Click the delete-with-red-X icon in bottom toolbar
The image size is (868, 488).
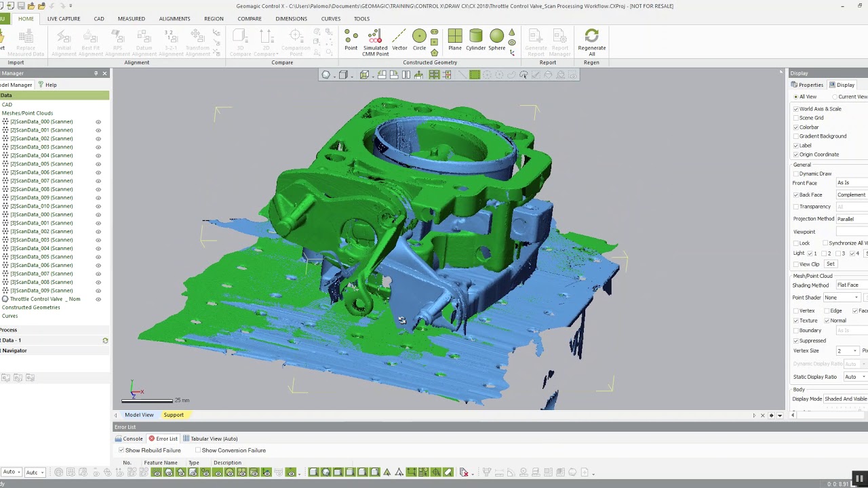(464, 472)
